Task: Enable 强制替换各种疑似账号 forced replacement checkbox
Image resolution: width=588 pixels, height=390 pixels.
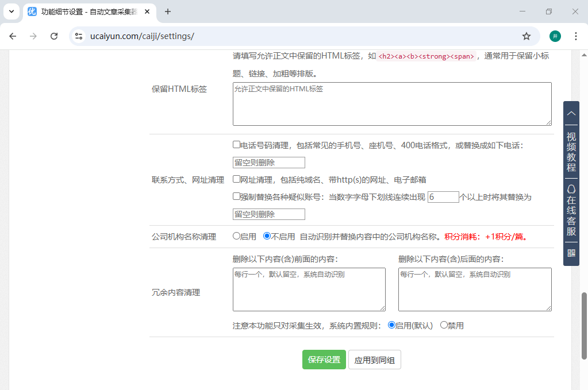Action: pos(235,196)
